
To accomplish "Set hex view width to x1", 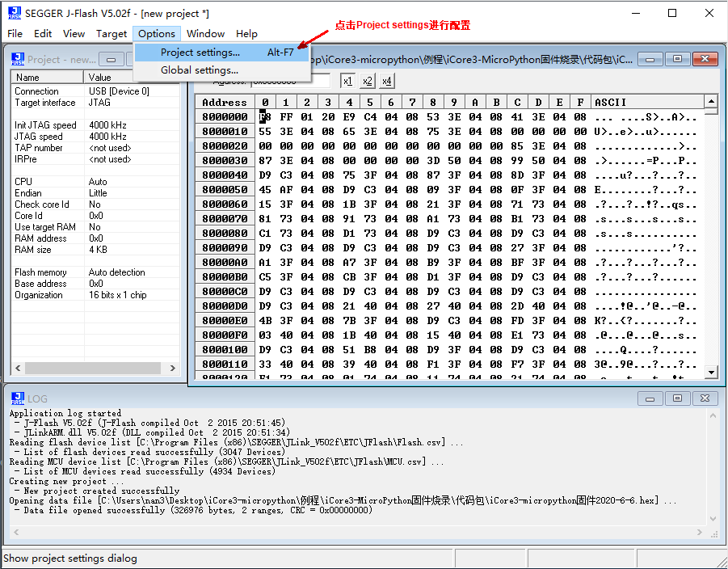I will pyautogui.click(x=347, y=81).
